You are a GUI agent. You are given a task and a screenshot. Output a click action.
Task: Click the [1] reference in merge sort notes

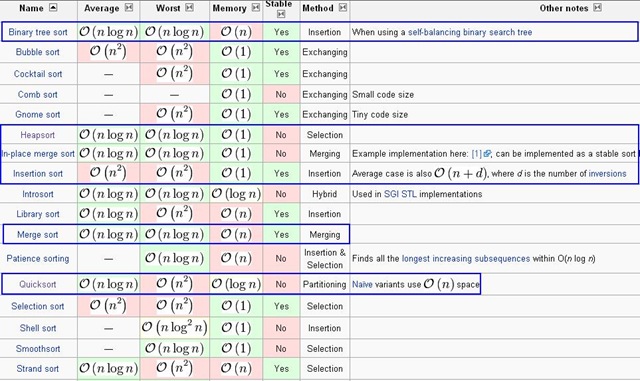tap(476, 154)
